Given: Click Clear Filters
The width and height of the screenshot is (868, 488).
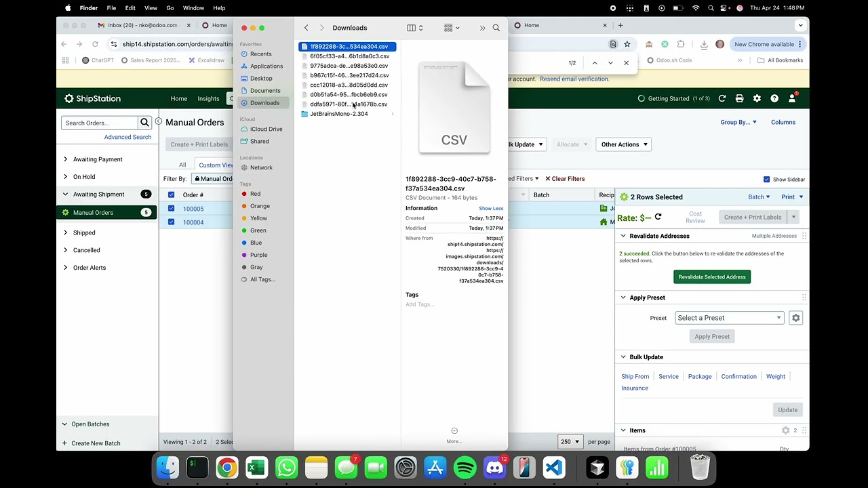Looking at the screenshot, I should (x=565, y=179).
